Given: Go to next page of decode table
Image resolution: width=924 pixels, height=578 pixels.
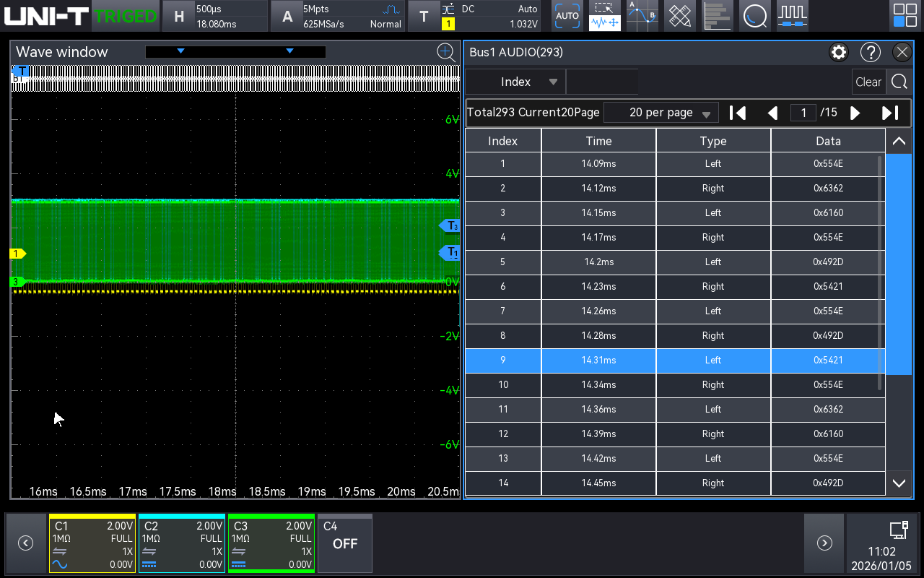Looking at the screenshot, I should (855, 113).
